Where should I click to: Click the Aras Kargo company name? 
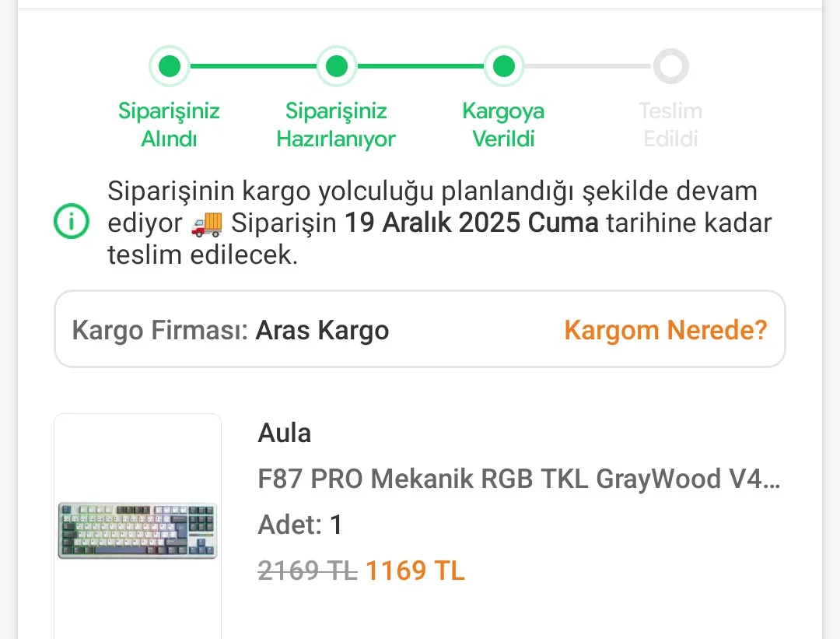click(x=322, y=330)
